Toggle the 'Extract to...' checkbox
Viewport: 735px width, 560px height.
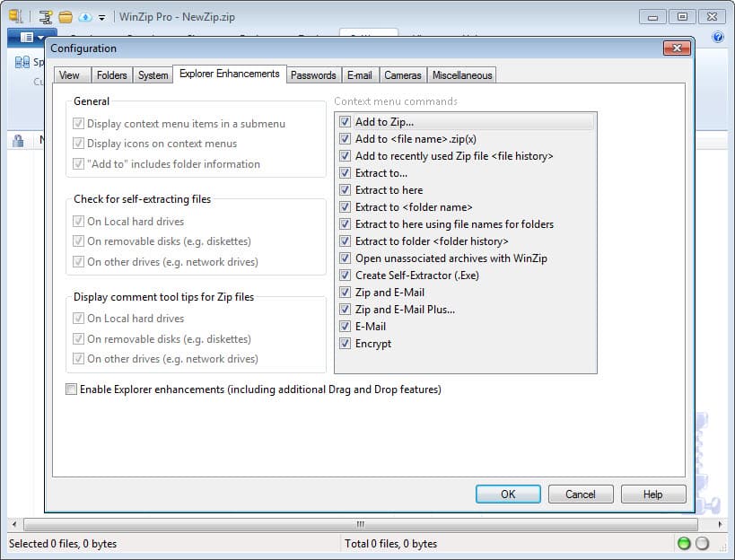345,173
